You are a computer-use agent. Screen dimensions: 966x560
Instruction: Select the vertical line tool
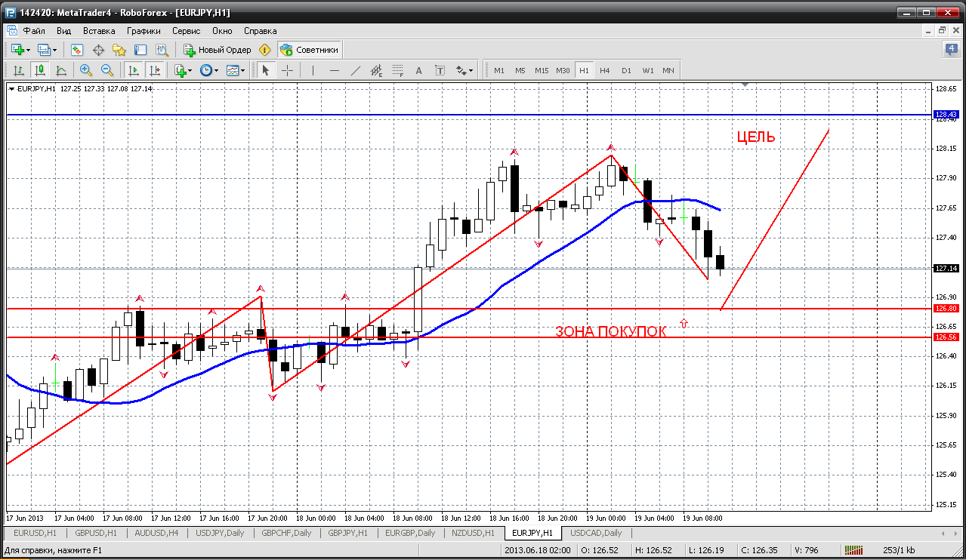pos(313,70)
